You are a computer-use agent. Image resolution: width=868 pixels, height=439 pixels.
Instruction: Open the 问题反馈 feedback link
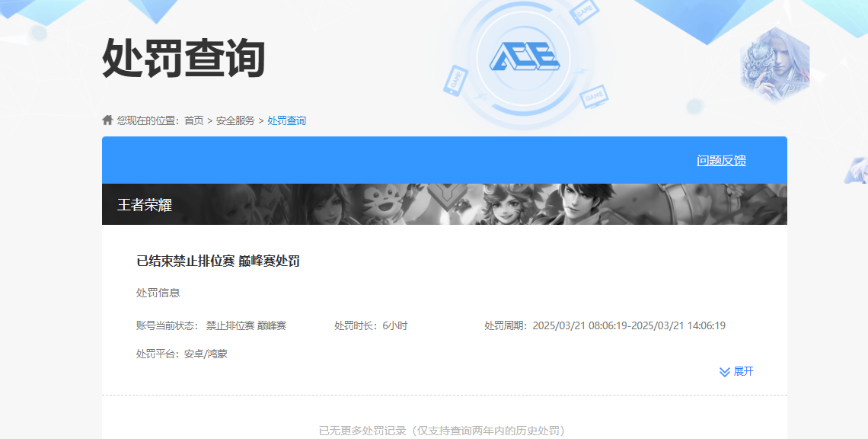pyautogui.click(x=721, y=161)
